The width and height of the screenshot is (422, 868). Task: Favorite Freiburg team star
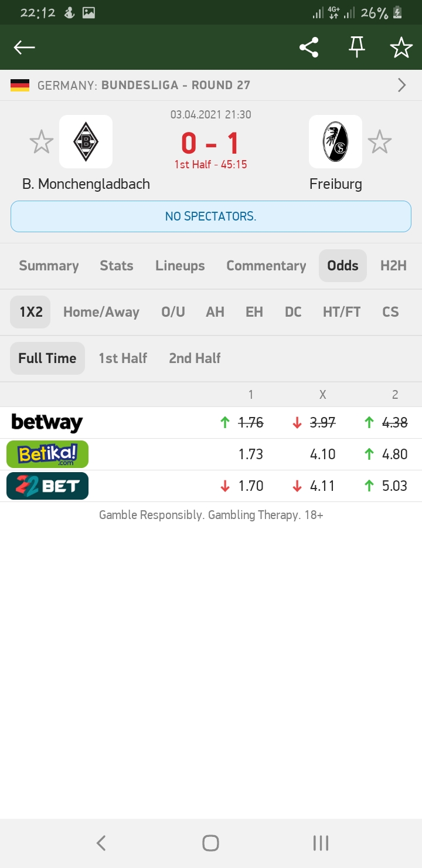[x=380, y=142]
